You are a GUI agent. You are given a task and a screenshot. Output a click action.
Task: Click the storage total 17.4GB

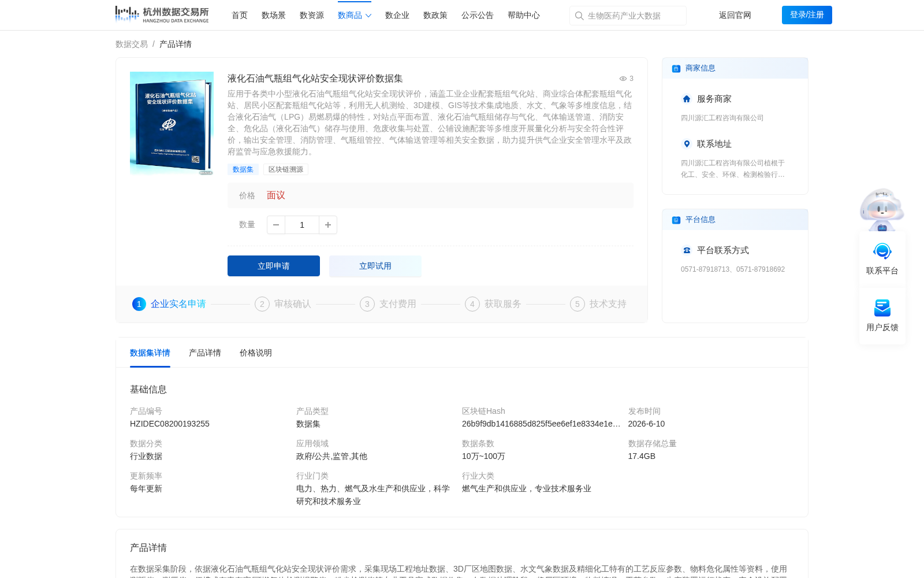(642, 456)
